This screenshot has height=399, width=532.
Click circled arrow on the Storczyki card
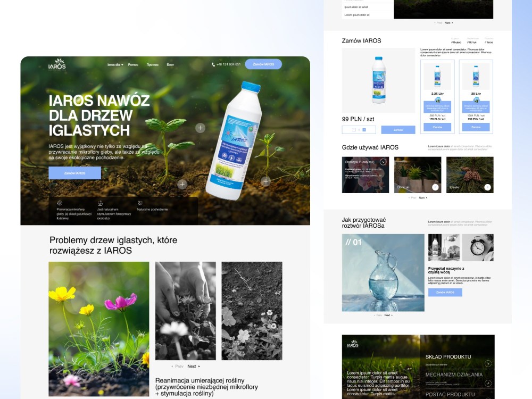[x=383, y=162]
